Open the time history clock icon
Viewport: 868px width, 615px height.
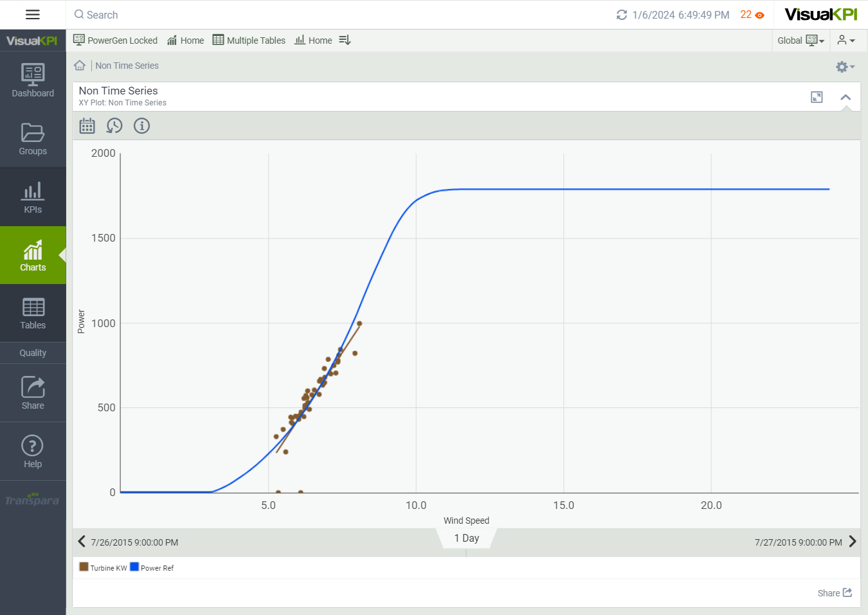pyautogui.click(x=114, y=126)
